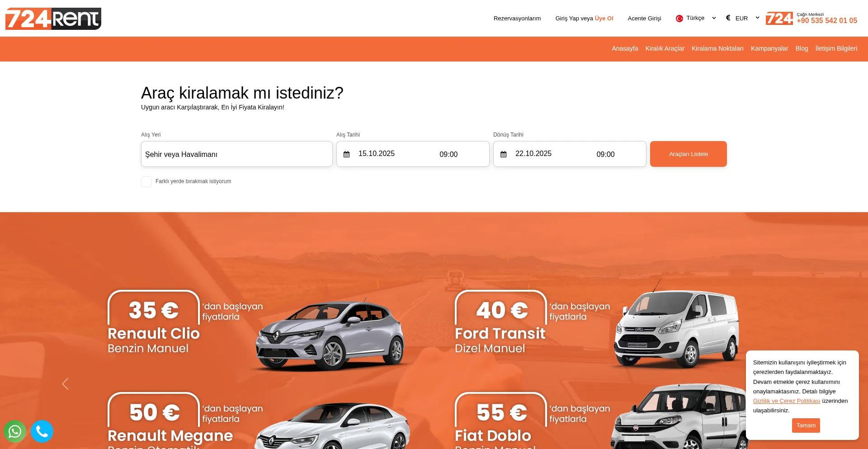
Task: Click the 724Rent logo
Action: [x=53, y=19]
